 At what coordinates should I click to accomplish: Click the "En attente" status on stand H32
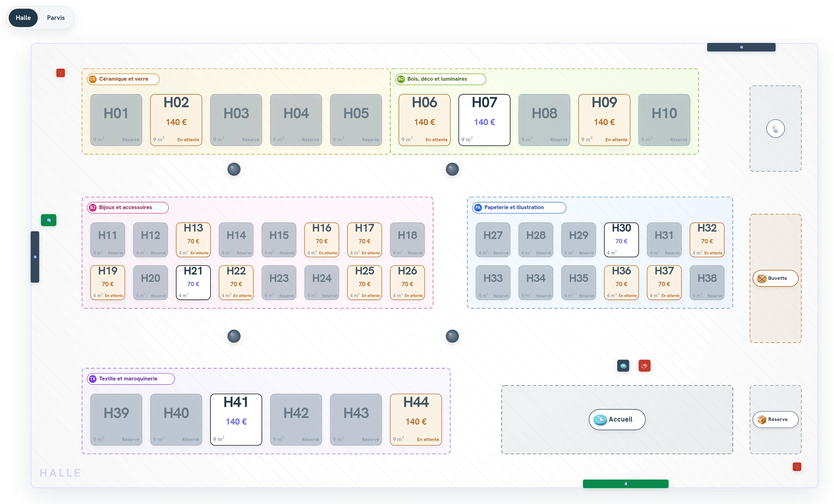(713, 253)
